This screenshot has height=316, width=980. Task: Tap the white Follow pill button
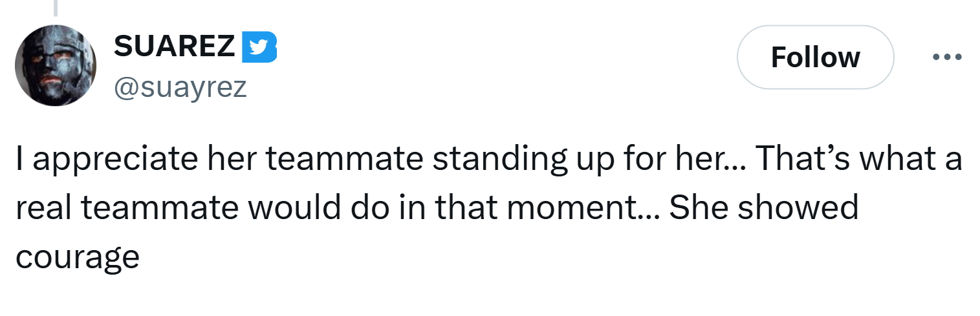pos(815,57)
